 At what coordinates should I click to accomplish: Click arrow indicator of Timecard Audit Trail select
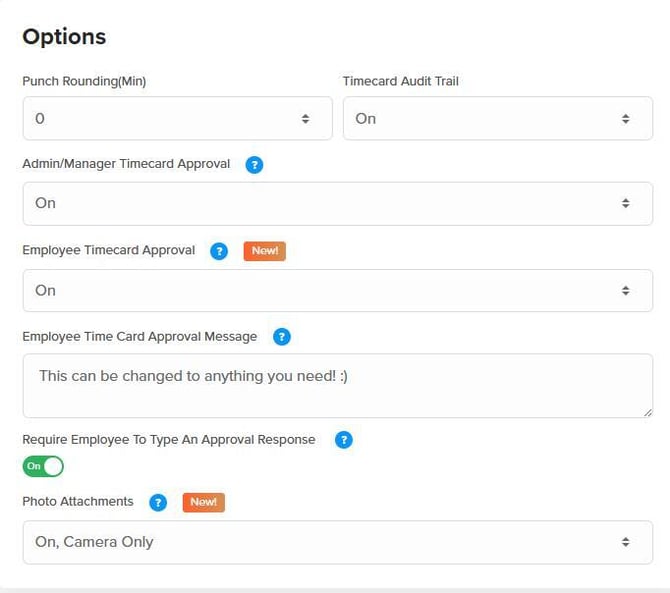coord(625,118)
